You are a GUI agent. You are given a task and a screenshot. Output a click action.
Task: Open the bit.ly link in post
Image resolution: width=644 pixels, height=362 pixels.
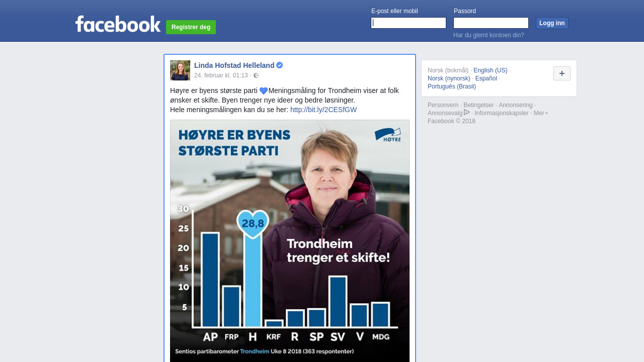pyautogui.click(x=324, y=110)
